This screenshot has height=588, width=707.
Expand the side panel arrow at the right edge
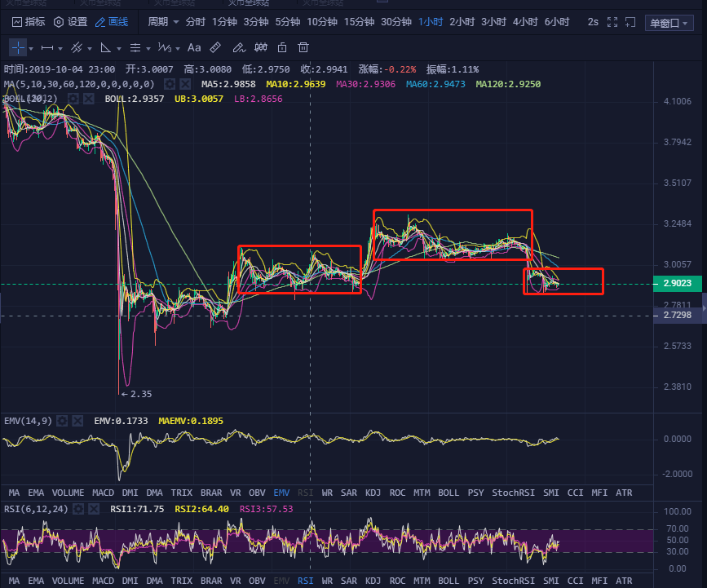(705, 308)
